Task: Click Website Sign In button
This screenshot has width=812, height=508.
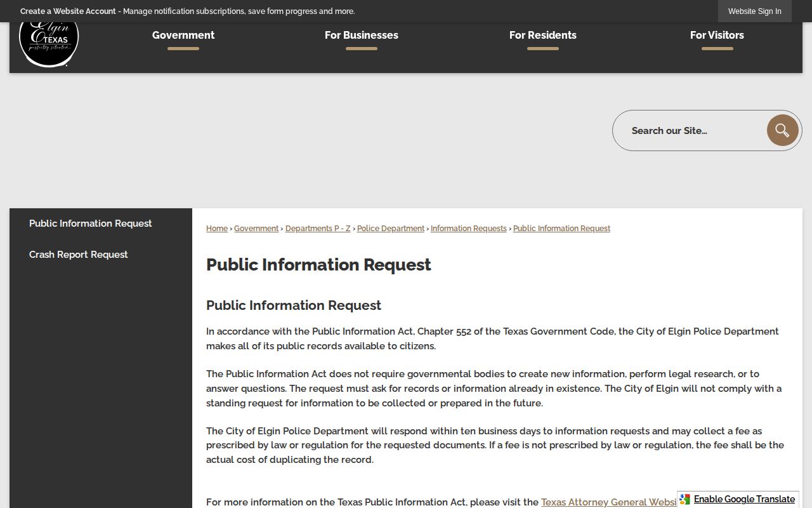Action: (x=755, y=11)
